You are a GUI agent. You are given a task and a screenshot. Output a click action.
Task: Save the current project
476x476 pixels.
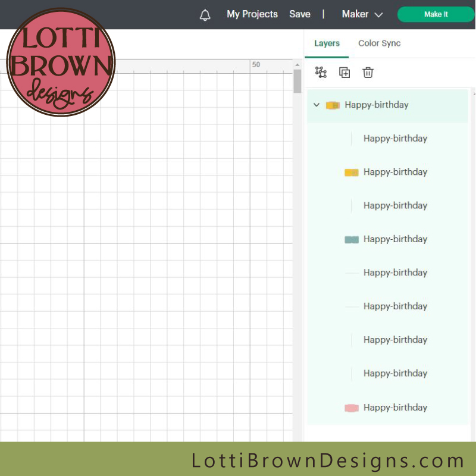tap(300, 14)
